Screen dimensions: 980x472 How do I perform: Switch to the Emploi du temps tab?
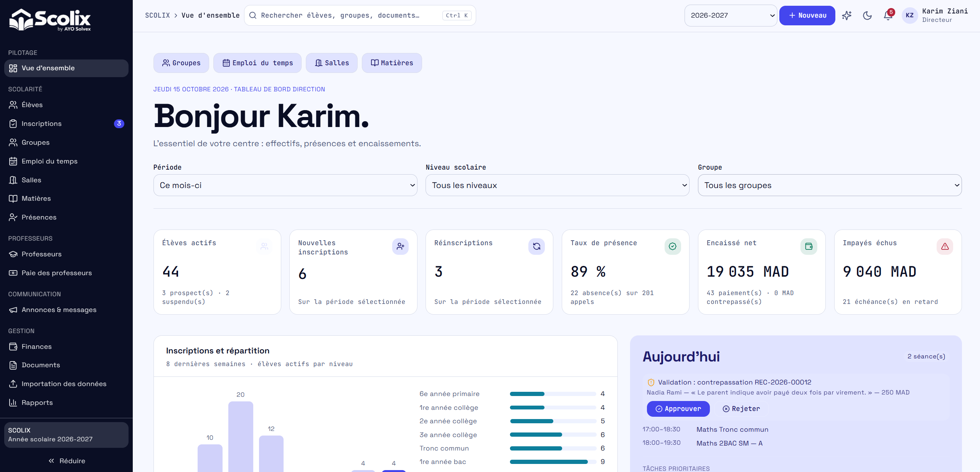[257, 63]
